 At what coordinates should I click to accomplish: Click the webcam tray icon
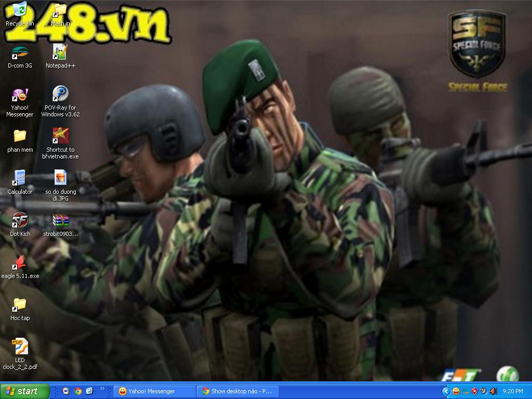pyautogui.click(x=484, y=392)
